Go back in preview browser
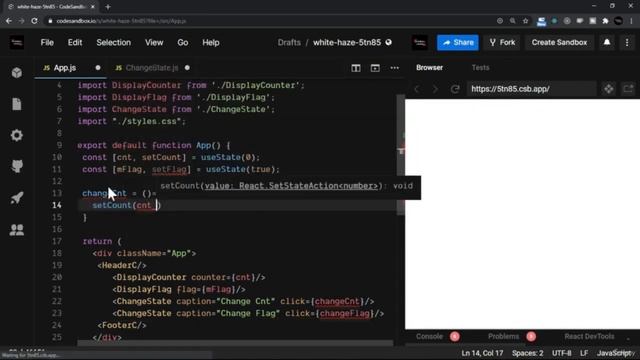 point(417,89)
